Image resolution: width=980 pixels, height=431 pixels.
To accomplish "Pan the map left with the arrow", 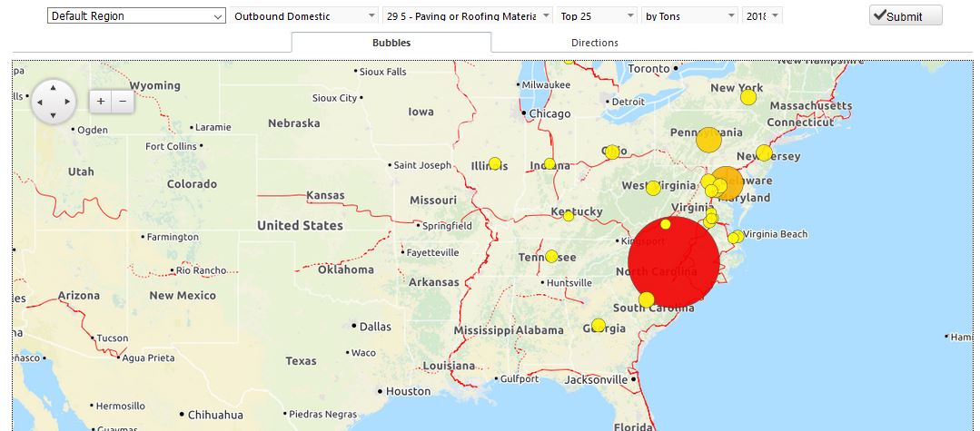I will coord(40,103).
